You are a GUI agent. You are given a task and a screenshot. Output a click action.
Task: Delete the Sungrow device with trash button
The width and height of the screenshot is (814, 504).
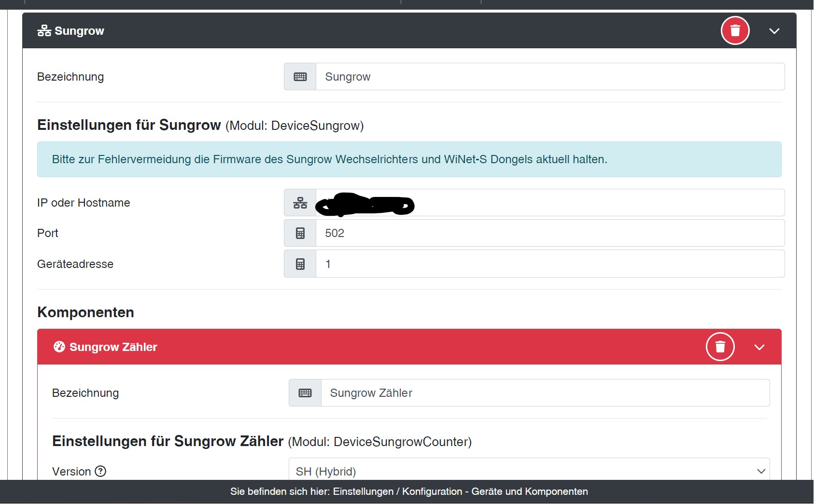click(735, 31)
